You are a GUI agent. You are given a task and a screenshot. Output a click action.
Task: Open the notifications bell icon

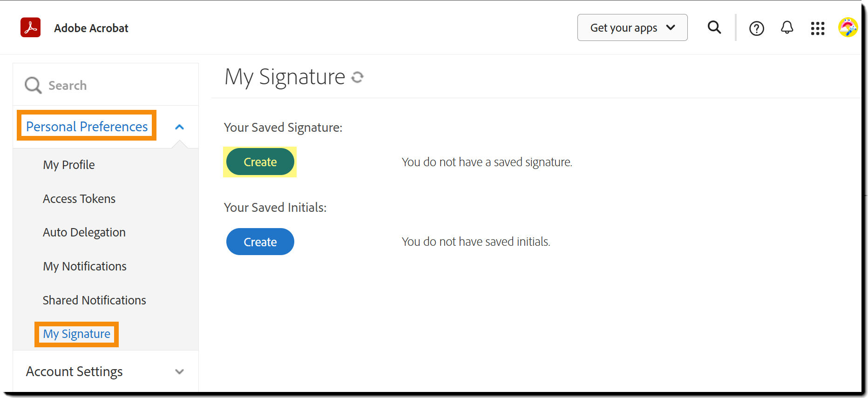[x=787, y=28]
